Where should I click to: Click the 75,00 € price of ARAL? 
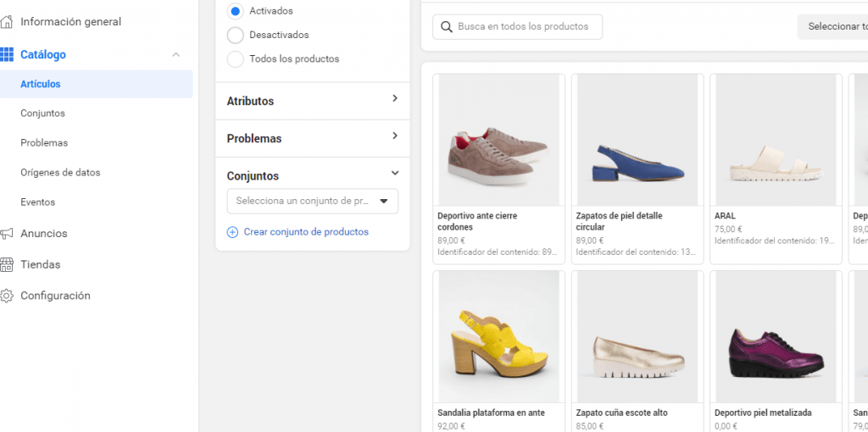tap(728, 229)
